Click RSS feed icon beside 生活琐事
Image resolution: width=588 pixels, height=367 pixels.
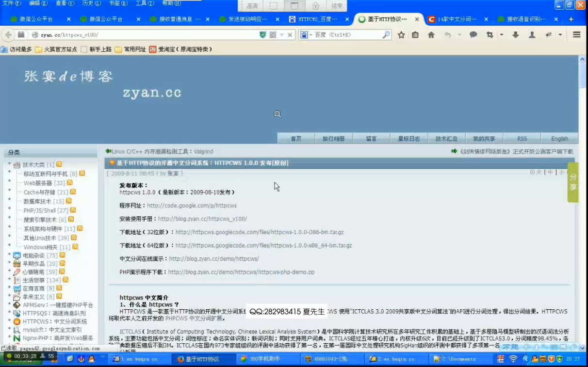(65, 280)
